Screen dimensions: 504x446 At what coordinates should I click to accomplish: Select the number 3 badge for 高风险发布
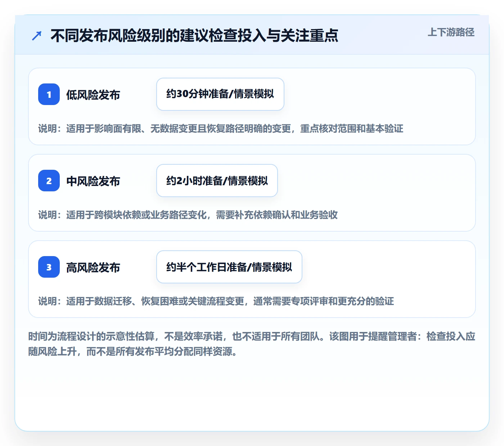coord(49,267)
